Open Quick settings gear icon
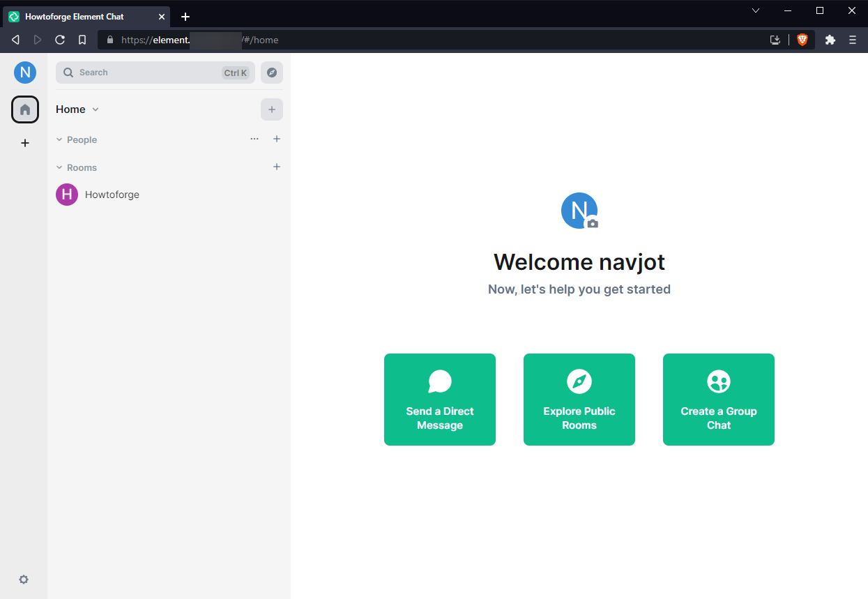Viewport: 868px width, 599px height. (x=24, y=579)
